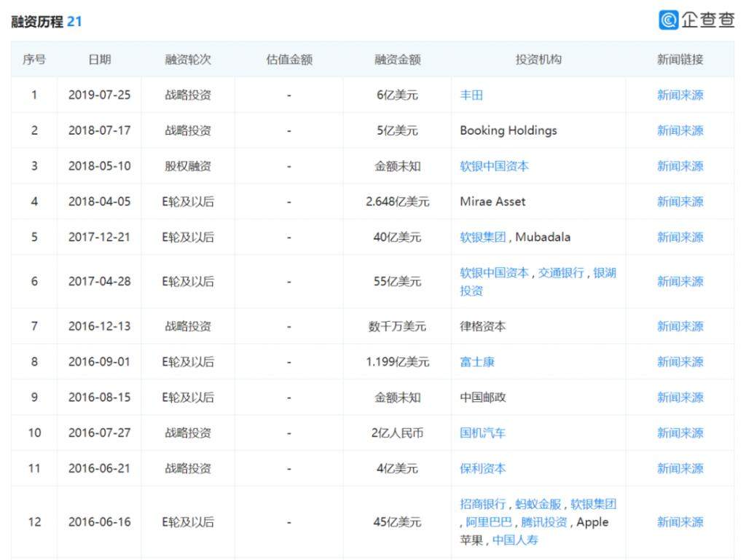Click the 序号 column header
This screenshot has height=560, width=746.
(34, 60)
